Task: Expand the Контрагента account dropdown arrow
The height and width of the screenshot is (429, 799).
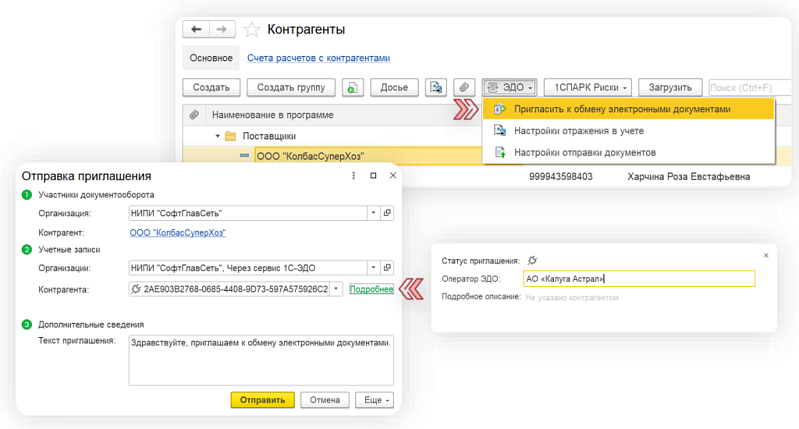Action: (x=336, y=289)
